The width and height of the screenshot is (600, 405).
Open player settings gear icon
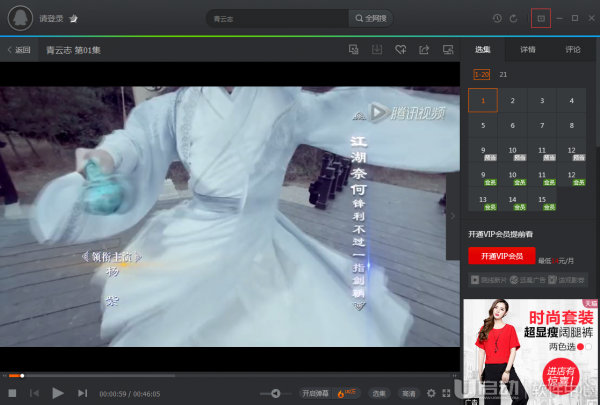431,393
